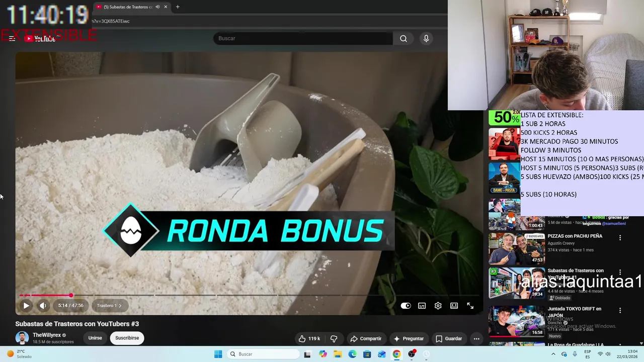Enter fullscreen mode in the player
Image resolution: width=644 pixels, height=362 pixels.
point(470,306)
